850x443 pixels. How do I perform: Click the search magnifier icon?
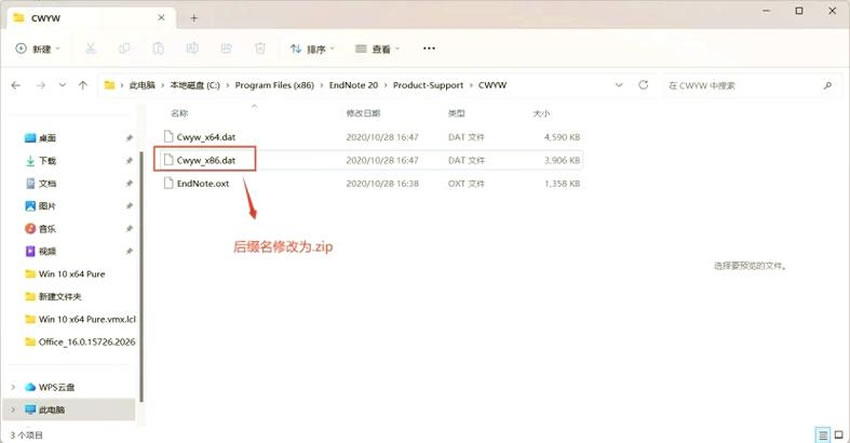pyautogui.click(x=827, y=86)
